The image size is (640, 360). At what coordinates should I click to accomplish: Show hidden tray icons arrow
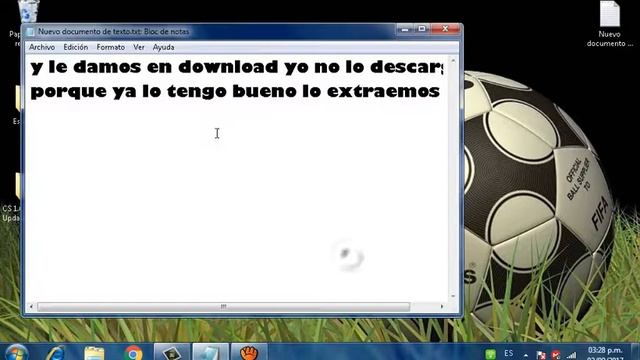pyautogui.click(x=526, y=356)
